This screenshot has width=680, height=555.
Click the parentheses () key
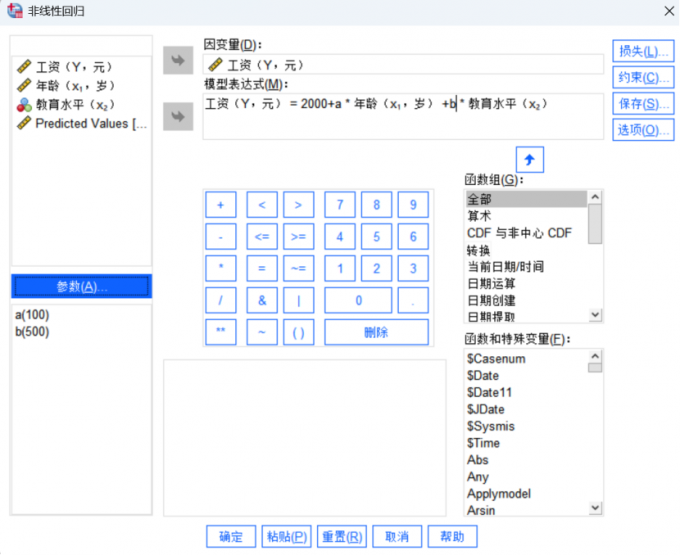click(298, 332)
